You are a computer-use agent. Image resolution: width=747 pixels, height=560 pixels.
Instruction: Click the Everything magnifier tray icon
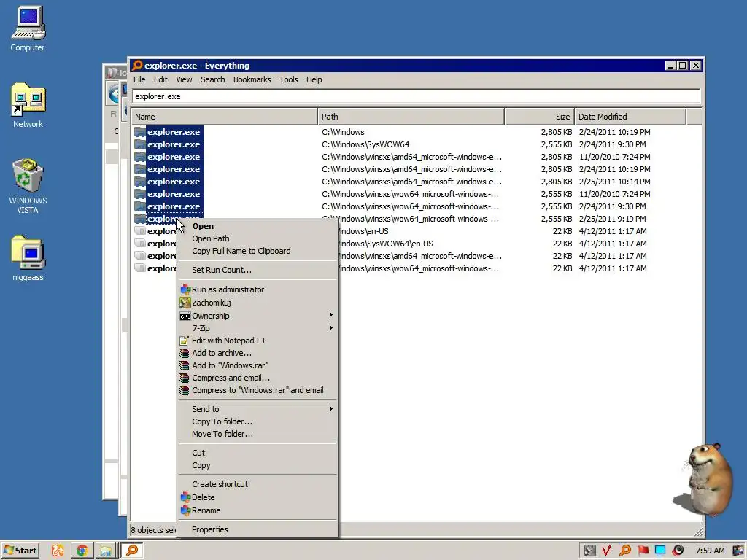[625, 551]
